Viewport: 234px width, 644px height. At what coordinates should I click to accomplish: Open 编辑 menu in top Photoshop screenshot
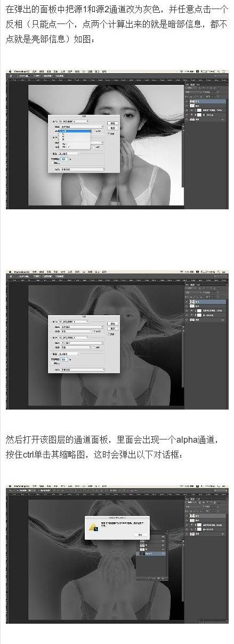click(x=42, y=71)
